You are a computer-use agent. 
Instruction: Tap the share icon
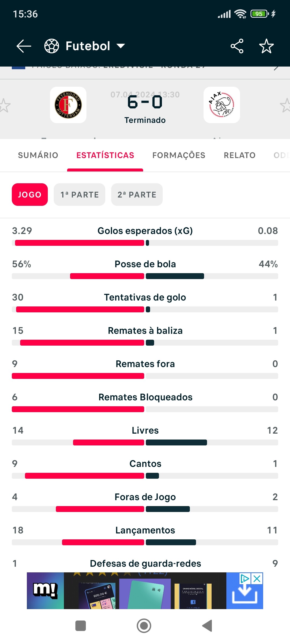(x=237, y=46)
